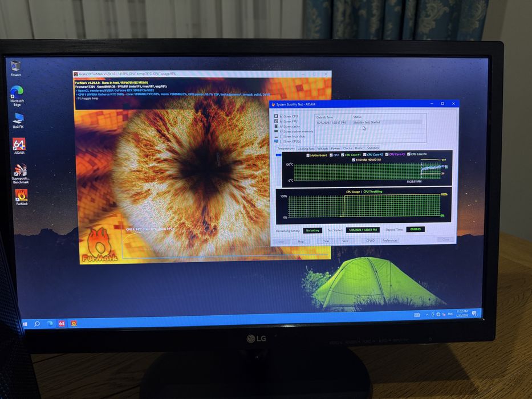Select the This PC desktop icon
Screen dimensions: 532x399
(x=18, y=121)
